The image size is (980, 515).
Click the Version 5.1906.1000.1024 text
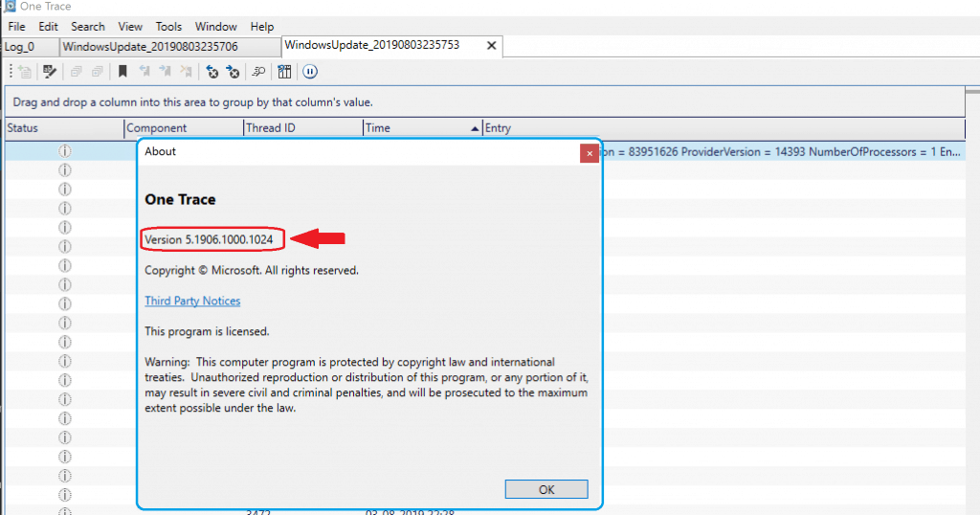[209, 239]
